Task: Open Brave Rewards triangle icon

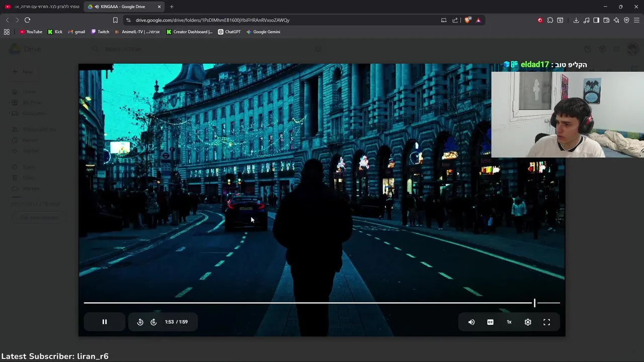Action: 478,20
